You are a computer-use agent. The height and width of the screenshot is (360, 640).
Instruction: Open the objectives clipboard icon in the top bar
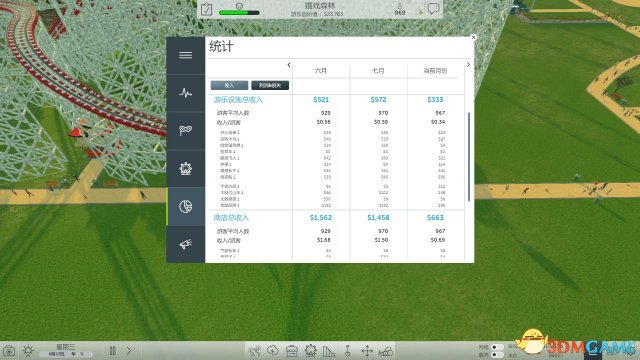tap(207, 9)
